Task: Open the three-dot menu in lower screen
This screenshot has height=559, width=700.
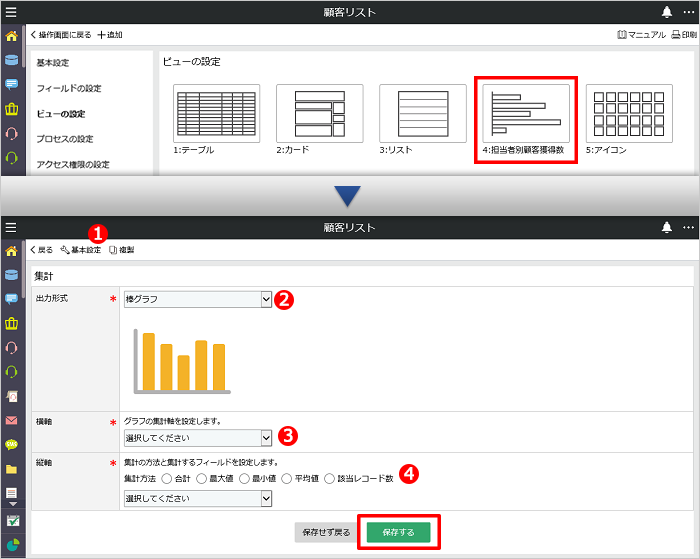Action: [x=688, y=227]
